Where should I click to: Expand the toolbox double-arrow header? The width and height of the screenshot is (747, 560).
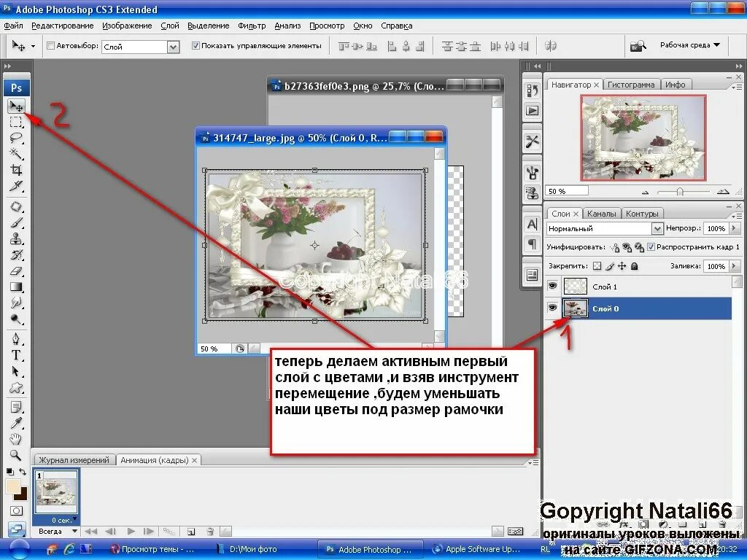tap(7, 66)
